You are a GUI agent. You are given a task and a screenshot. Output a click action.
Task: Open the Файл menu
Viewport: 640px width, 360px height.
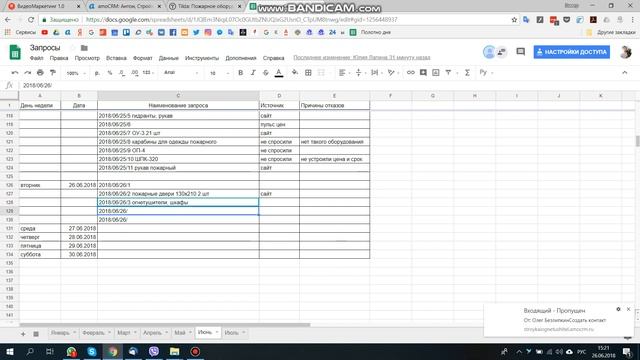coord(36,58)
